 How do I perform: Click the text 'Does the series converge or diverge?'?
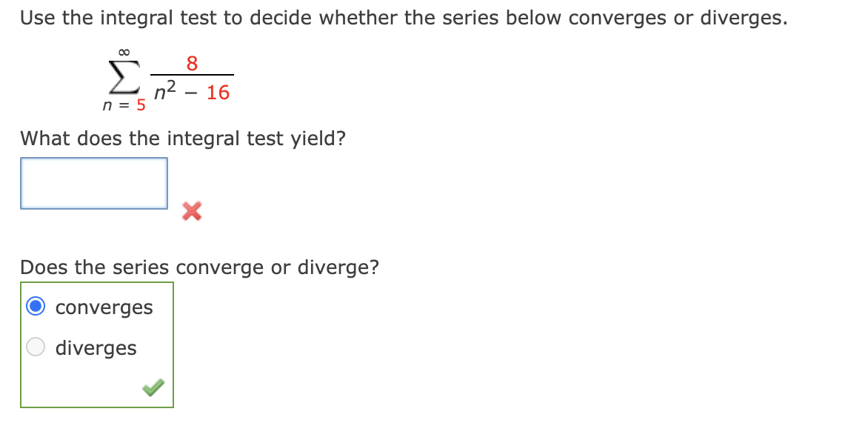198,267
